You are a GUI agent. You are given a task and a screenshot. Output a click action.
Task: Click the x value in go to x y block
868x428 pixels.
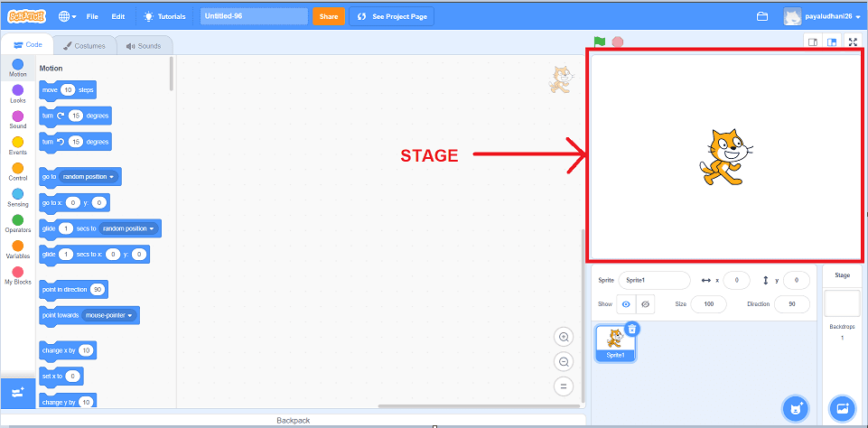pos(72,202)
